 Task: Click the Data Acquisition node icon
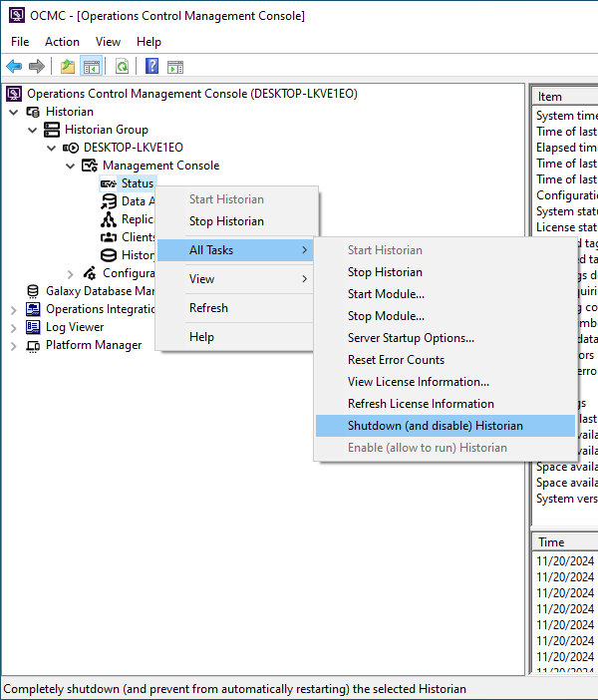click(109, 201)
